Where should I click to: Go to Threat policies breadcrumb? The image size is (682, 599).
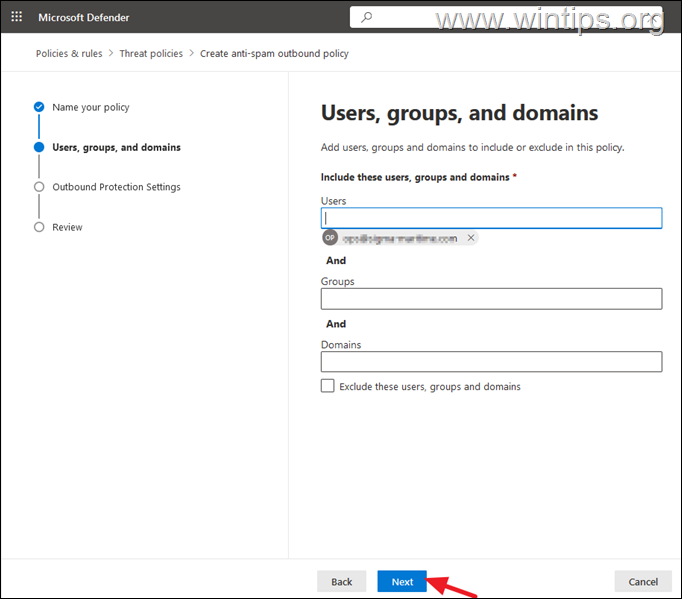[x=151, y=54]
